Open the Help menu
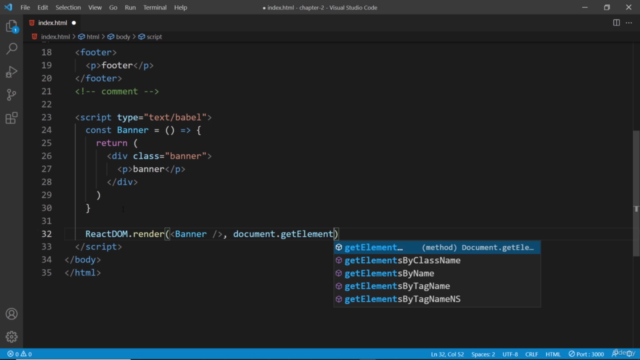The width and height of the screenshot is (640, 360). [180, 7]
